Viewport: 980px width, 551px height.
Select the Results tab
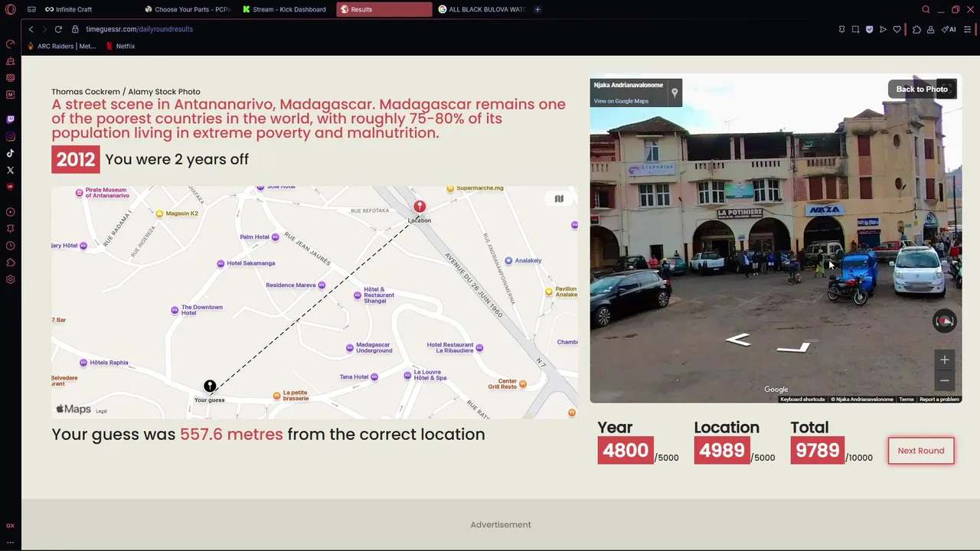[x=384, y=9]
